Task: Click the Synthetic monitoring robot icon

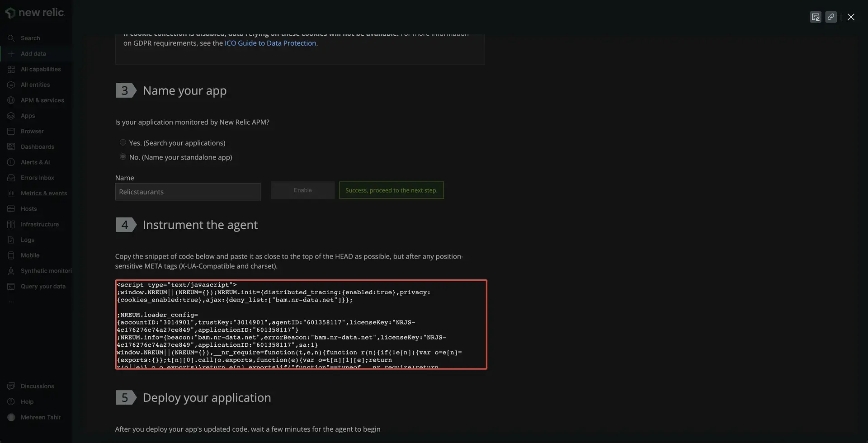Action: pos(11,271)
